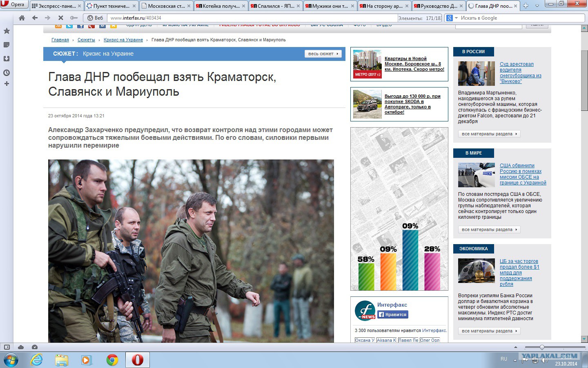Click the Сюжеты breadcrumb link

click(86, 40)
